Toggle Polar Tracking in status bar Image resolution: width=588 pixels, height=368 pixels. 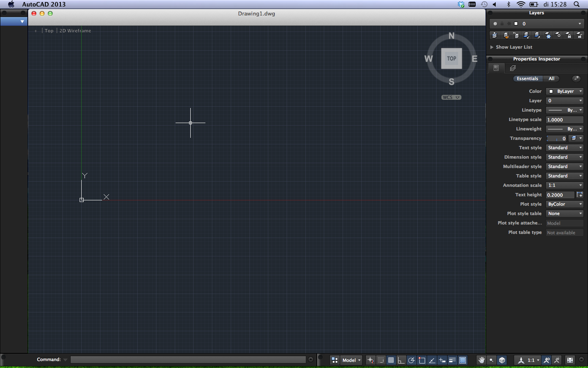pos(412,360)
